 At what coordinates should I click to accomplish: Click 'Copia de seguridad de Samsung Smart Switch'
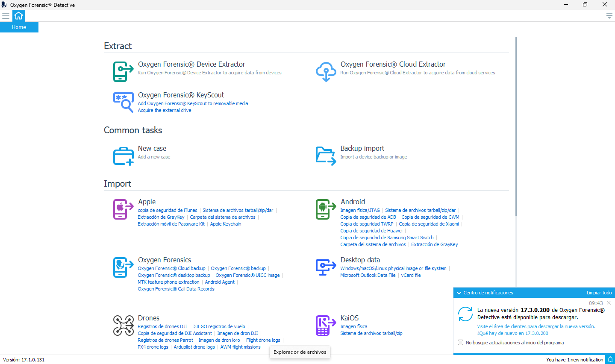(x=387, y=238)
